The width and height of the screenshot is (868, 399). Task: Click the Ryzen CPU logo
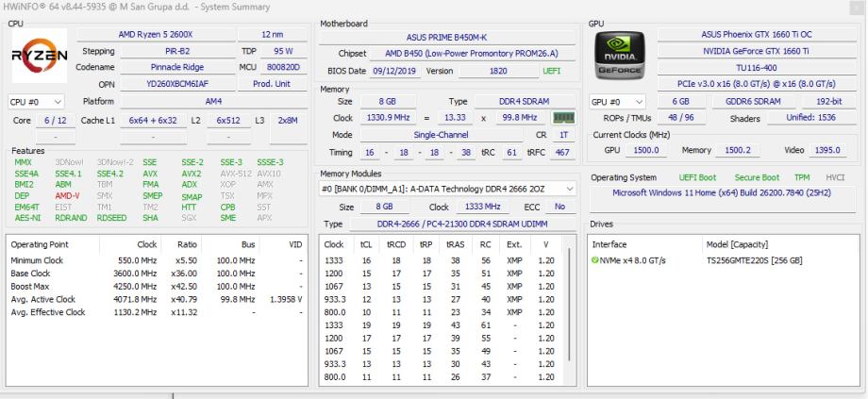click(x=40, y=56)
